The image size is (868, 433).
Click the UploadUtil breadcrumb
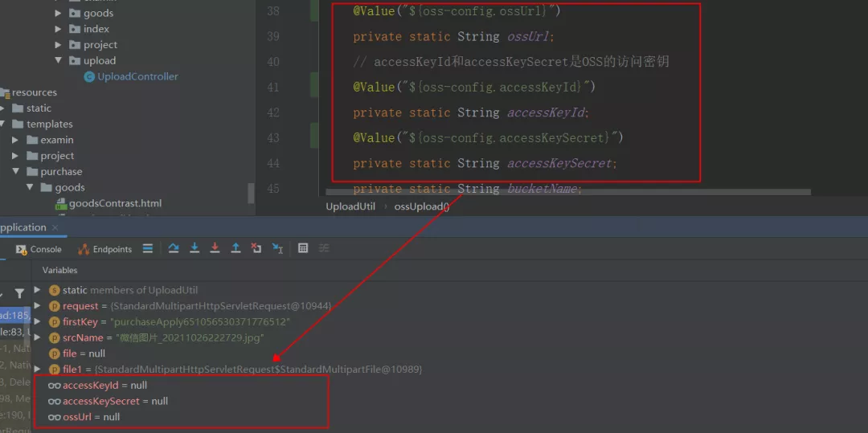(350, 206)
